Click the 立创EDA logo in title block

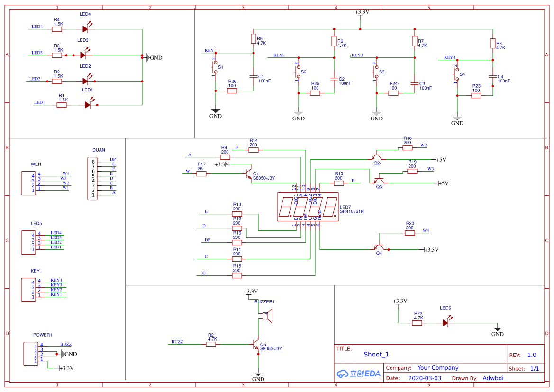[x=358, y=373]
